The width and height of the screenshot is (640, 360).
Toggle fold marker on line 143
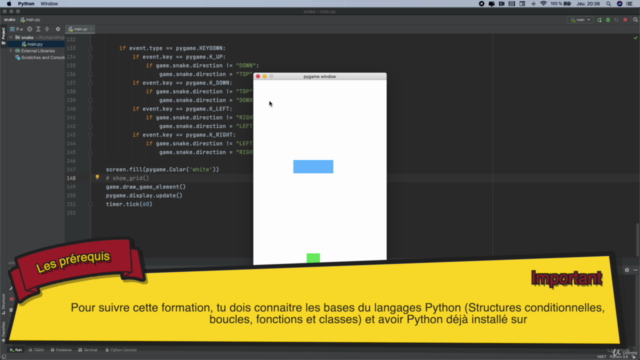coord(90,135)
